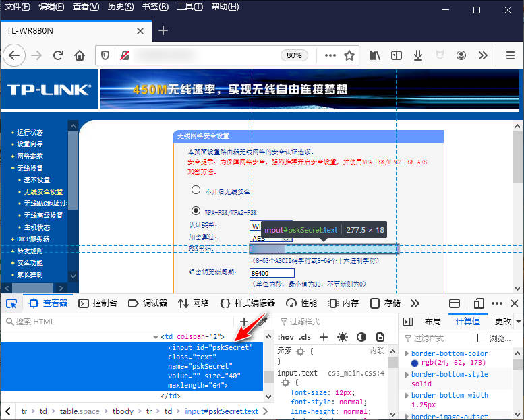Expand border-bottom-width computed property

407,396
